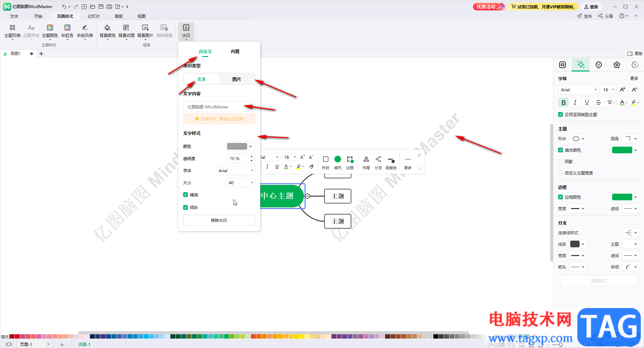Open the File (文件) menu
644x348 pixels.
pyautogui.click(x=14, y=16)
